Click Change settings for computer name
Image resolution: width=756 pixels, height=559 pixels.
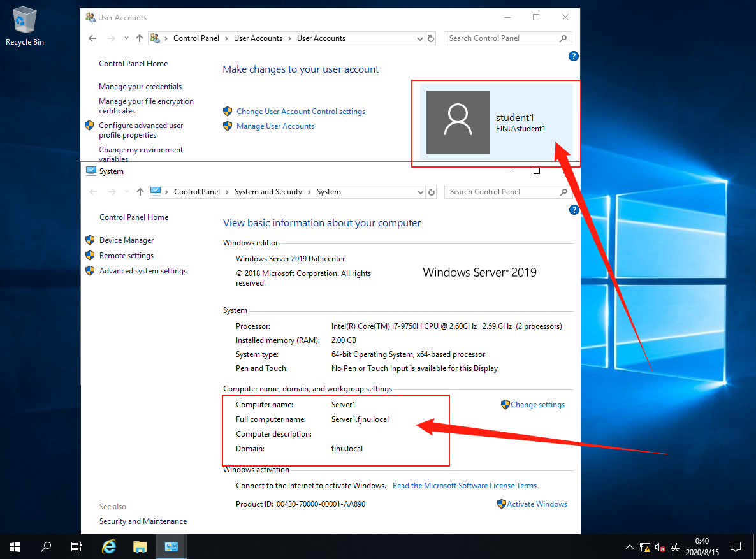[537, 405]
